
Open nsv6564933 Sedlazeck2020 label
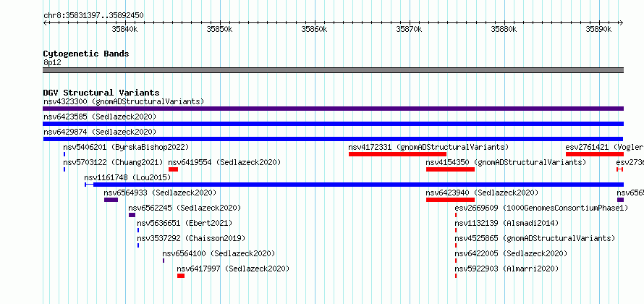(x=160, y=193)
